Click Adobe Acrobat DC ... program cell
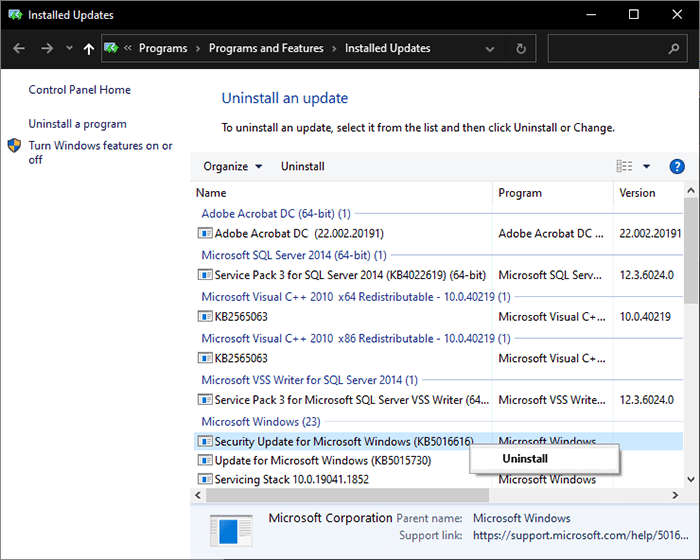 tap(551, 234)
